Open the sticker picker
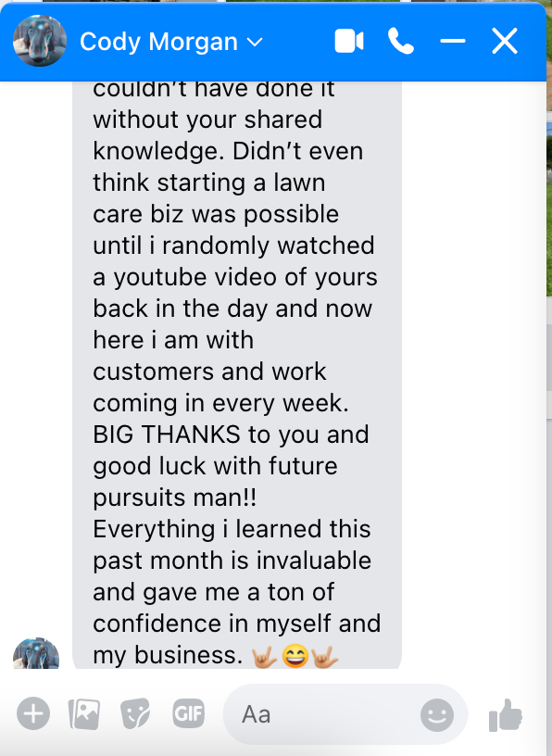The height and width of the screenshot is (756, 552). tap(135, 713)
